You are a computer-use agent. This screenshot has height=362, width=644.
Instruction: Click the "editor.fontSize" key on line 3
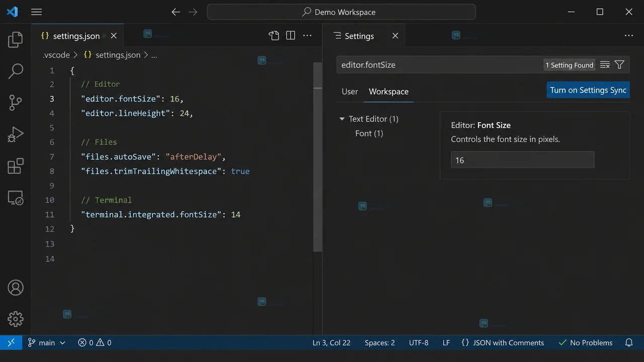[x=120, y=99]
